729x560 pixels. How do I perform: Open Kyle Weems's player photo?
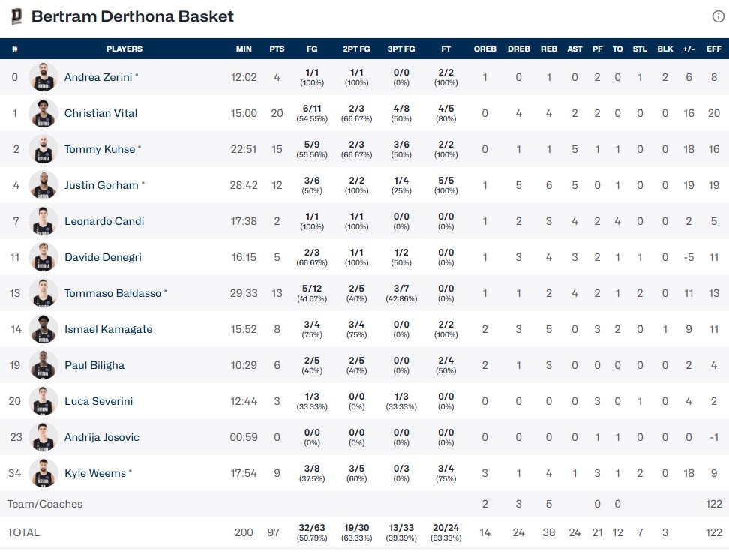[x=43, y=473]
